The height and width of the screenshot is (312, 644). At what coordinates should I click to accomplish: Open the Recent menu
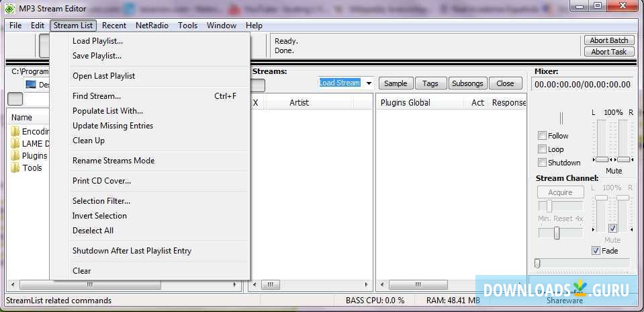[114, 26]
